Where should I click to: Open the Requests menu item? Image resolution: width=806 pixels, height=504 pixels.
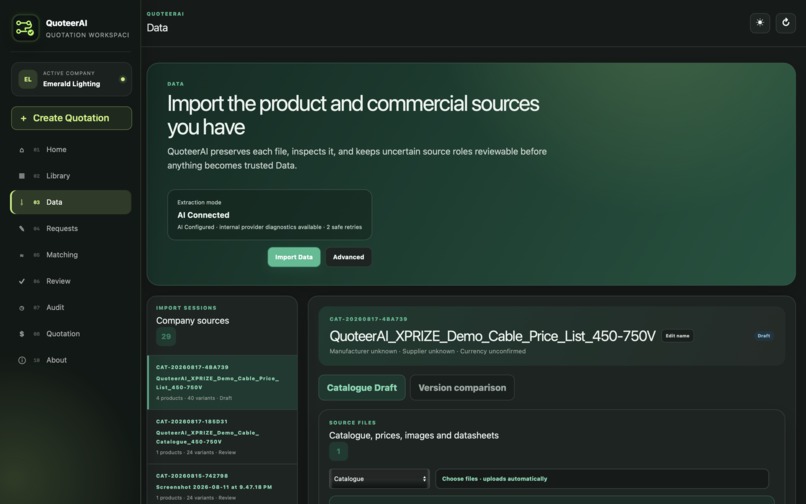[x=71, y=228]
